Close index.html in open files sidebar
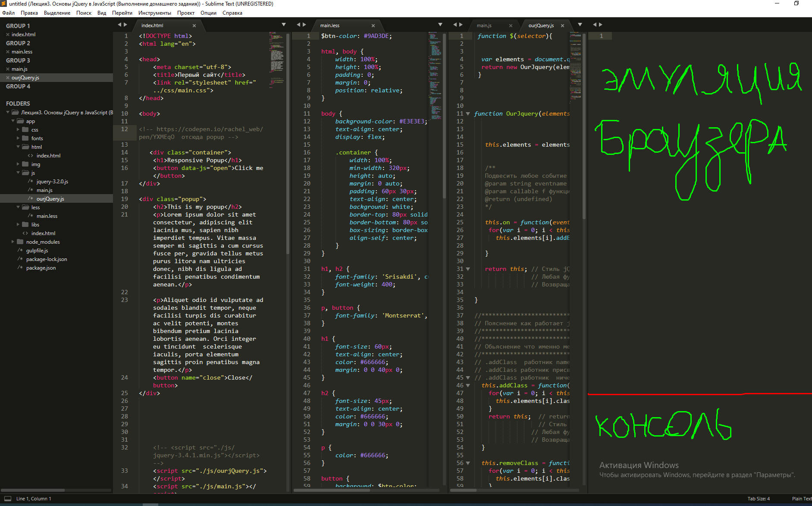This screenshot has height=506, width=812. point(8,35)
